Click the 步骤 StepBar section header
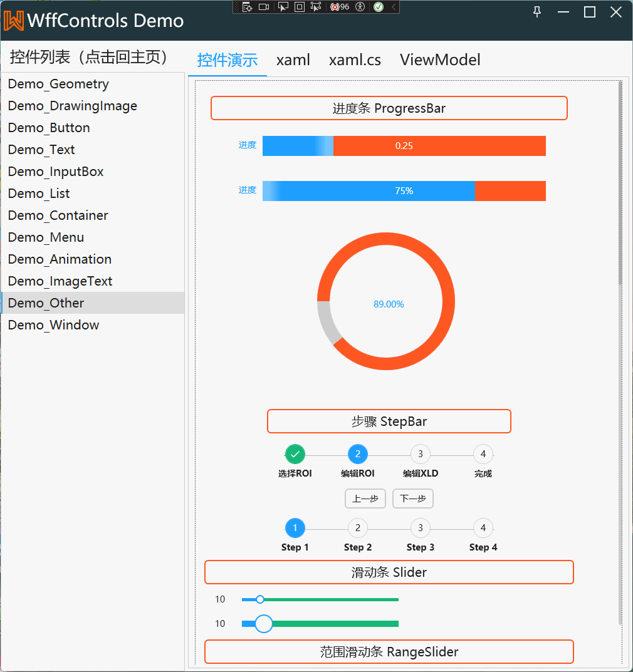The width and height of the screenshot is (633, 672). point(389,421)
